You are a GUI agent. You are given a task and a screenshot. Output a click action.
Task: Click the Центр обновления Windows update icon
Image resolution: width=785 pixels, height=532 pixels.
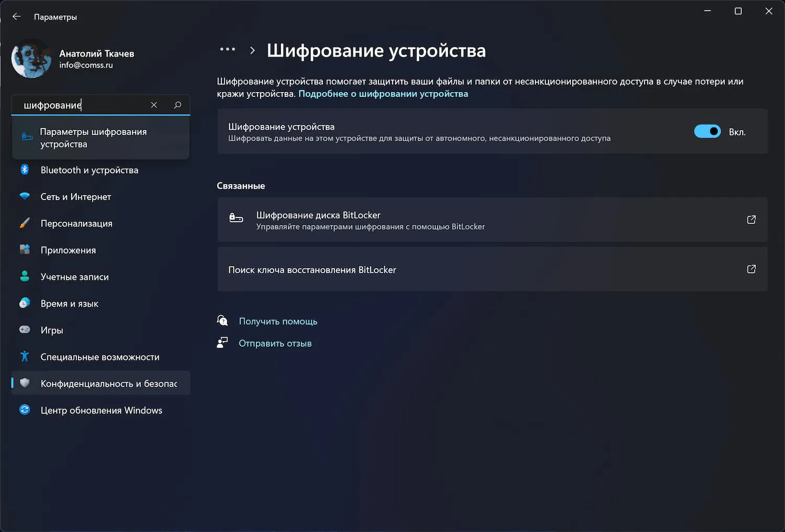pyautogui.click(x=25, y=410)
